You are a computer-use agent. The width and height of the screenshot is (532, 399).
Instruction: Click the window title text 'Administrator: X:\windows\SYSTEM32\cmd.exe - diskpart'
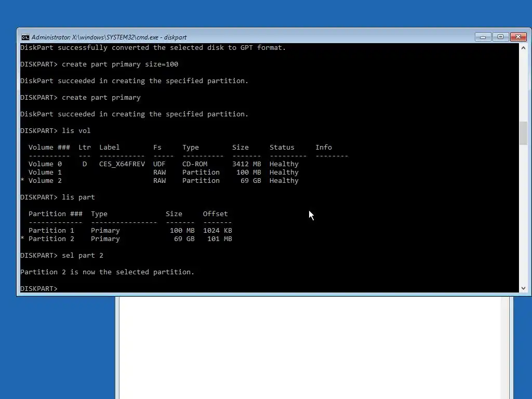click(109, 37)
